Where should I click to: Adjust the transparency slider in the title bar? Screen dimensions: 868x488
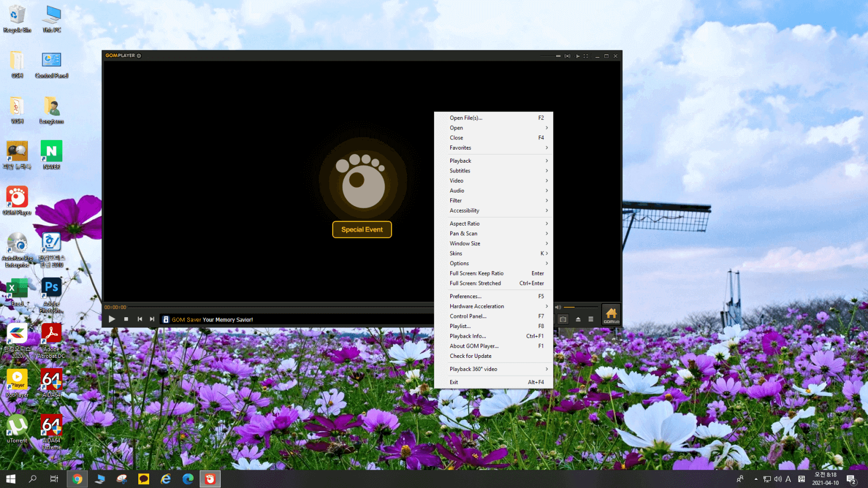click(x=551, y=56)
